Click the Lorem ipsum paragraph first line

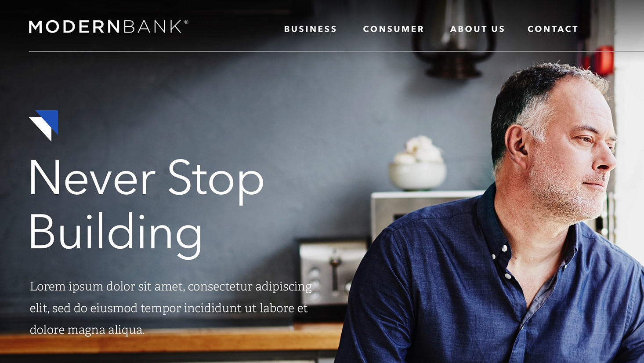171,287
